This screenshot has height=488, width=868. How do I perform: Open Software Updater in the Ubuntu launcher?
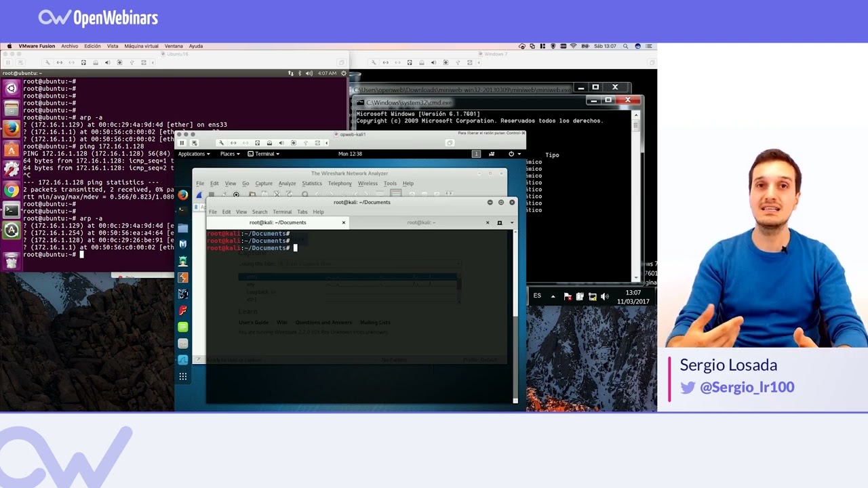(x=11, y=230)
